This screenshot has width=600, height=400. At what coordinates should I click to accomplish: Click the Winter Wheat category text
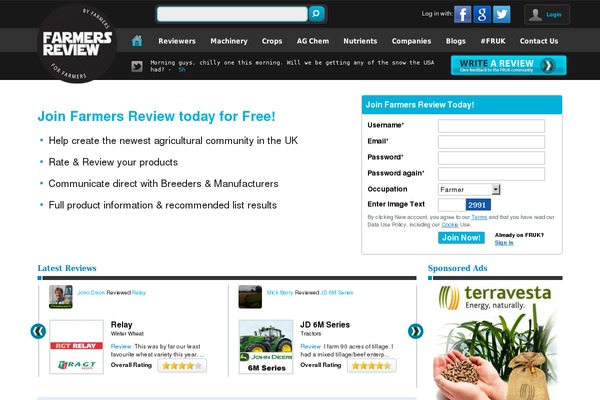[x=127, y=334]
